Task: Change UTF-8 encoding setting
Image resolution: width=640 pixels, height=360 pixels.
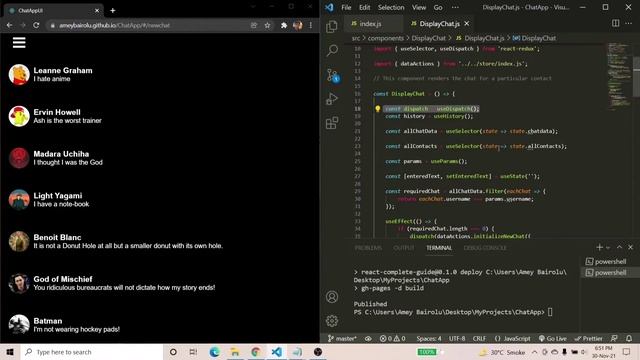Action: coord(457,338)
